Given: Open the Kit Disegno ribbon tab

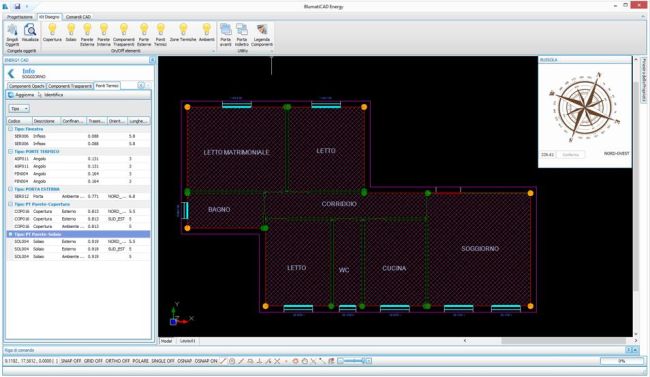Looking at the screenshot, I should (49, 17).
